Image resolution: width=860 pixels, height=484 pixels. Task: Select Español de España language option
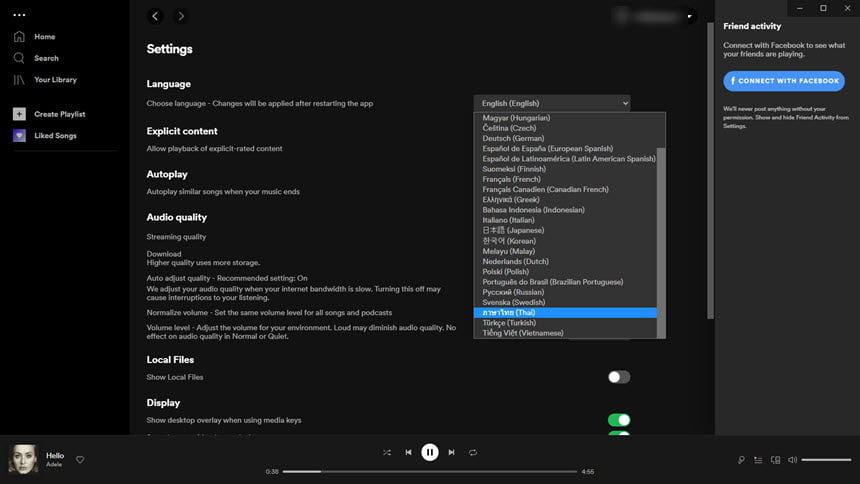coord(565,149)
